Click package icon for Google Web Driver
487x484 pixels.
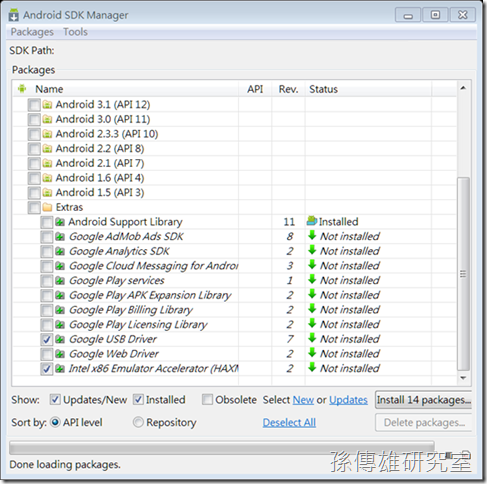coord(60,354)
